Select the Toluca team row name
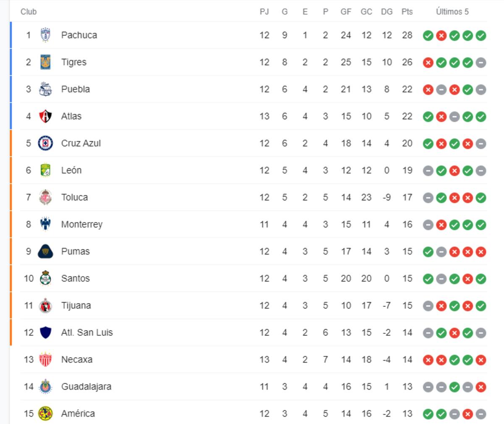Viewport: 504px width, 424px height. (x=74, y=197)
